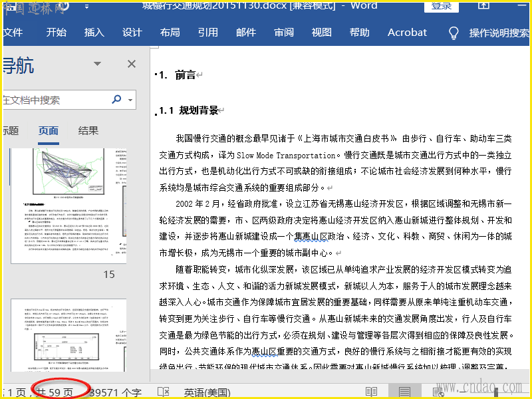The width and height of the screenshot is (532, 399).
Task: Click the page count 共 59 页 in status bar
Action: coord(55,392)
